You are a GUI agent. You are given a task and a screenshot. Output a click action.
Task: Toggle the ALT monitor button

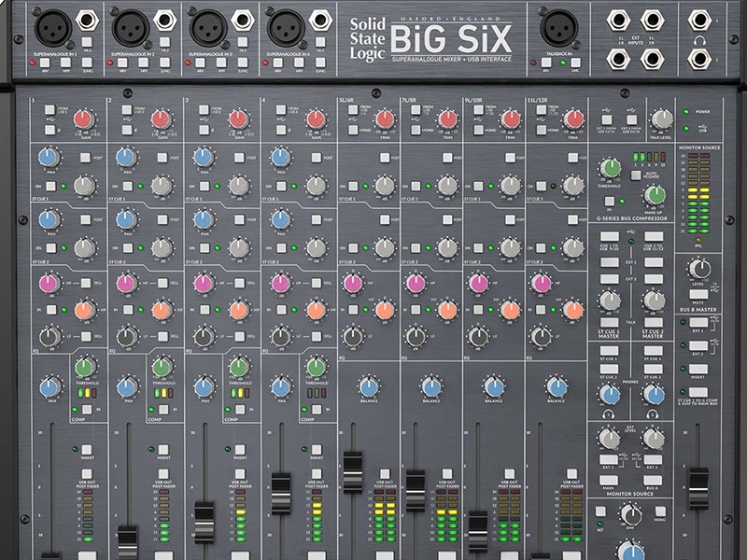[600, 511]
